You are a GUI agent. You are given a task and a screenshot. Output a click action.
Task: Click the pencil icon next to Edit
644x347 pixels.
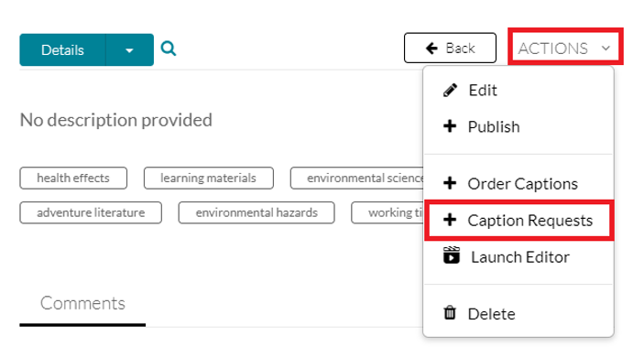tap(450, 90)
